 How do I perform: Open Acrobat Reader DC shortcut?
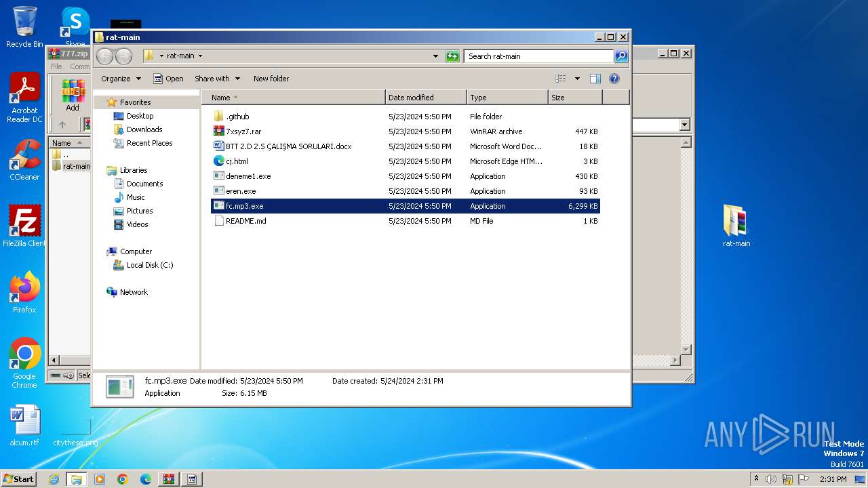(x=24, y=98)
